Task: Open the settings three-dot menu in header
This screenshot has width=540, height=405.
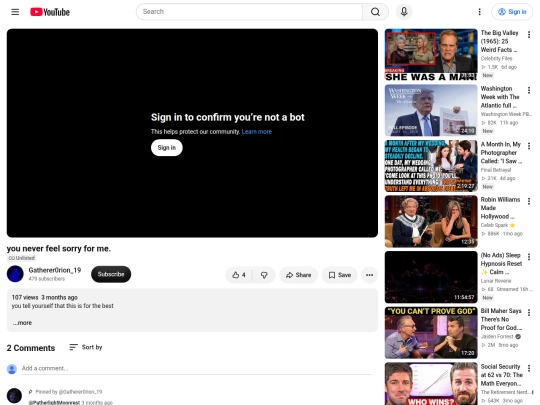Action: 479,12
